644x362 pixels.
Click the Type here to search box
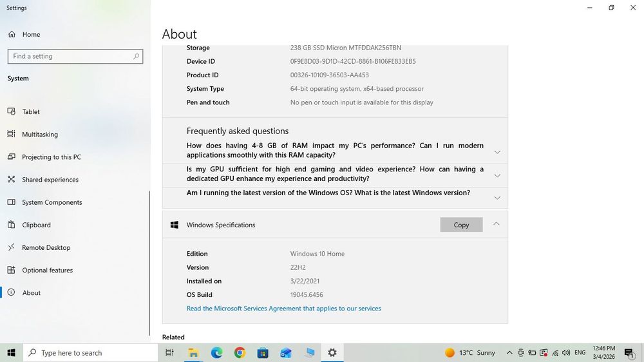click(90, 352)
